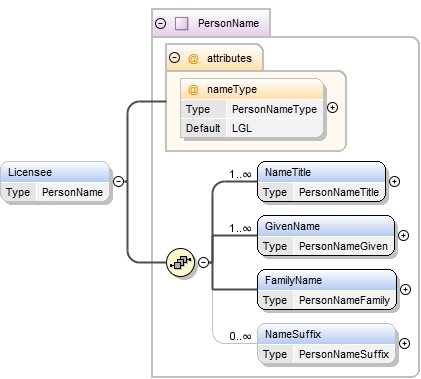Click the NameSuffix 0..∞ cardinality label
This screenshot has height=379, width=421.
tap(240, 336)
